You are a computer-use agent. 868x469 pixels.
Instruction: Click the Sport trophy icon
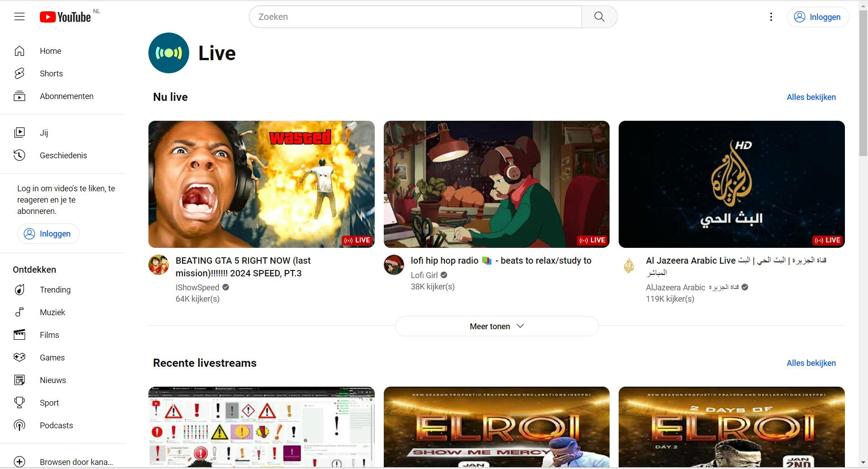click(19, 403)
